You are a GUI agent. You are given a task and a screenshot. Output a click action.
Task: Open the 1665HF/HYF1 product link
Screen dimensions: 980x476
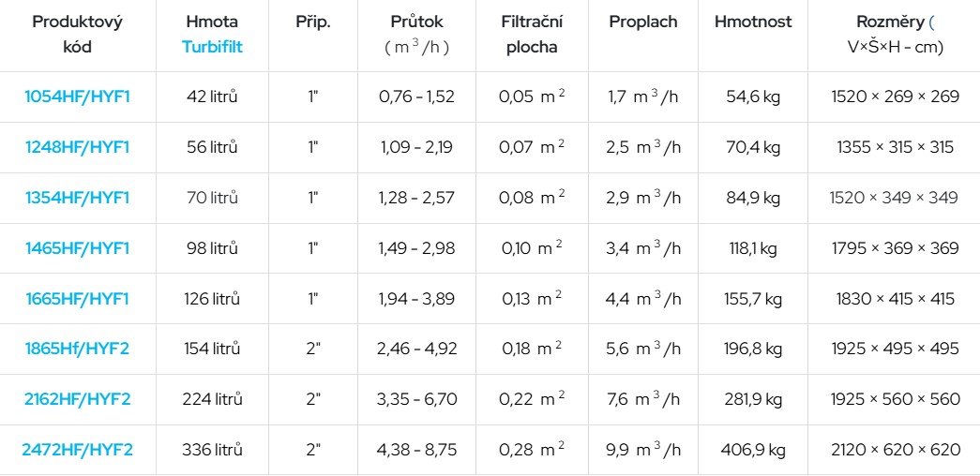(x=78, y=299)
